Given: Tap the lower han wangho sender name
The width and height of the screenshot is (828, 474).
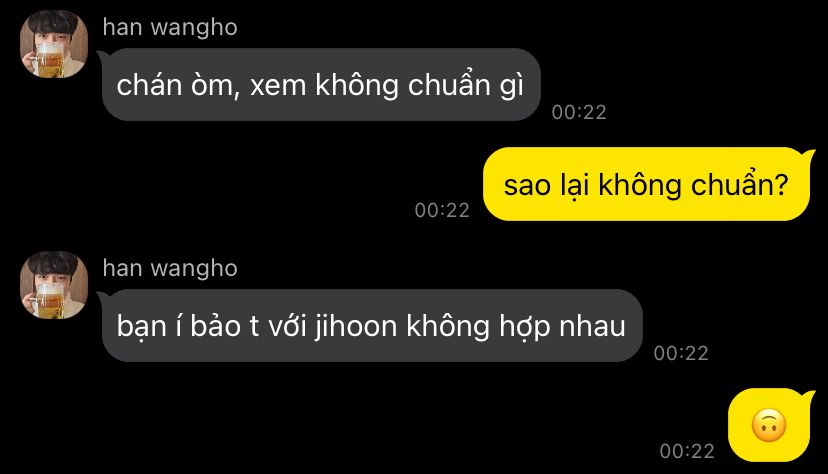Looking at the screenshot, I should pos(170,268).
